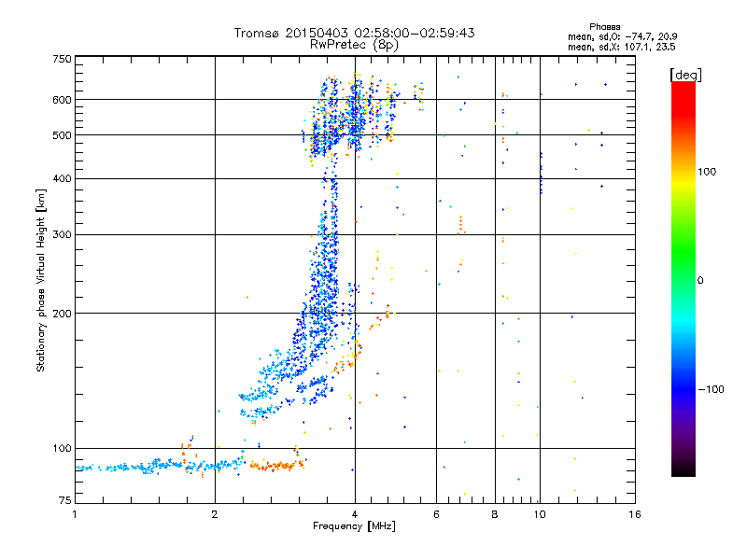Click the vertical blue points at 10 MHz
This screenshot has width=747, height=560.
click(x=541, y=174)
